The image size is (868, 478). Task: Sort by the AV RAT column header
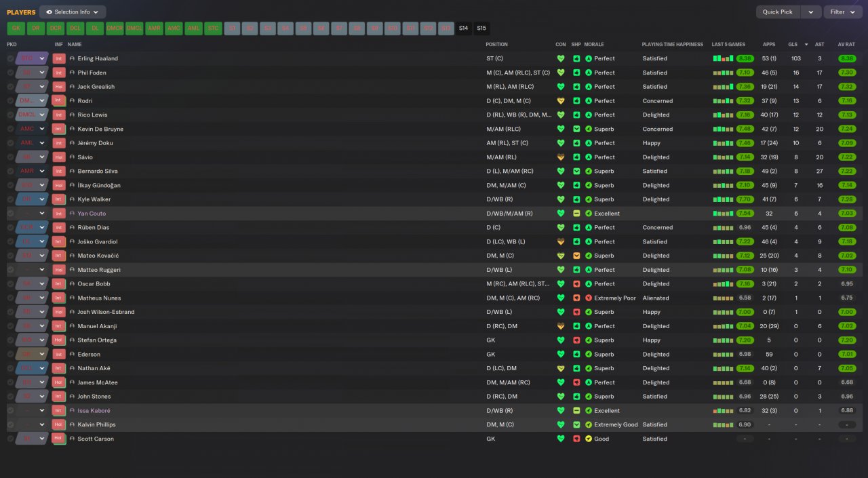pyautogui.click(x=846, y=45)
